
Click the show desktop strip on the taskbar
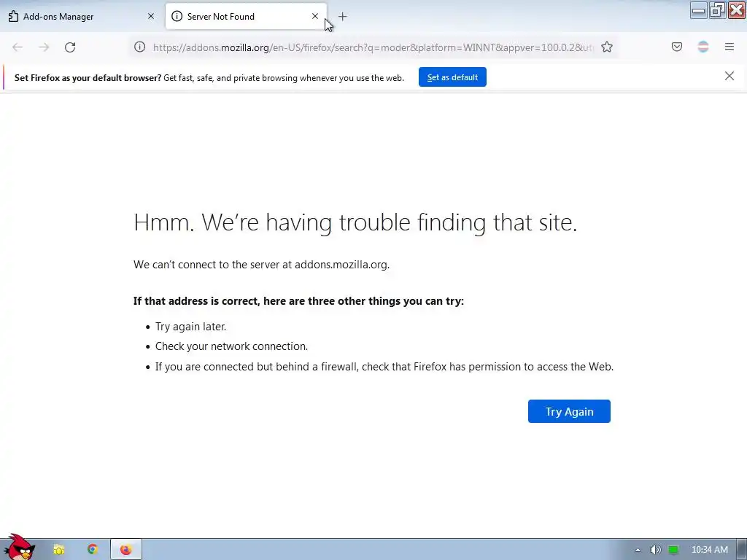[742, 550]
